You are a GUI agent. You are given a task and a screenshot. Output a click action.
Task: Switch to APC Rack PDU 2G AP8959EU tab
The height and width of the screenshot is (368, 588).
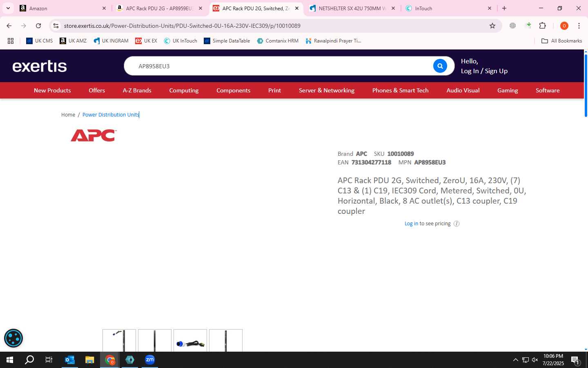point(159,8)
